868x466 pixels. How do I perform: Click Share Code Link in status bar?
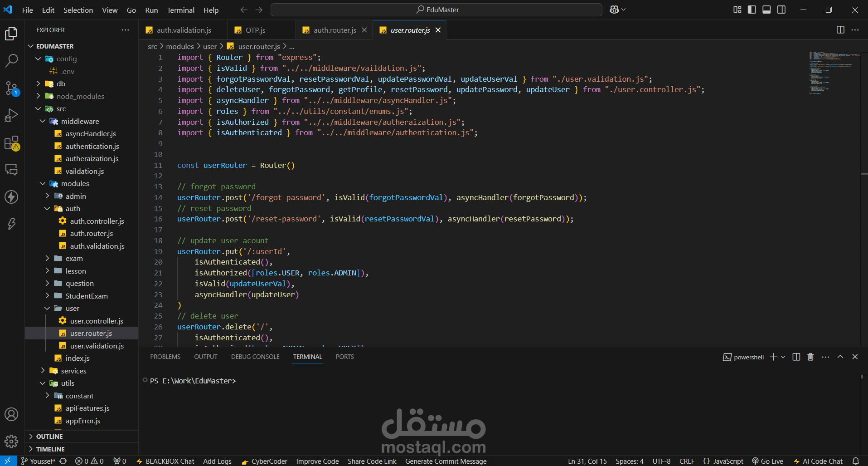372,461
